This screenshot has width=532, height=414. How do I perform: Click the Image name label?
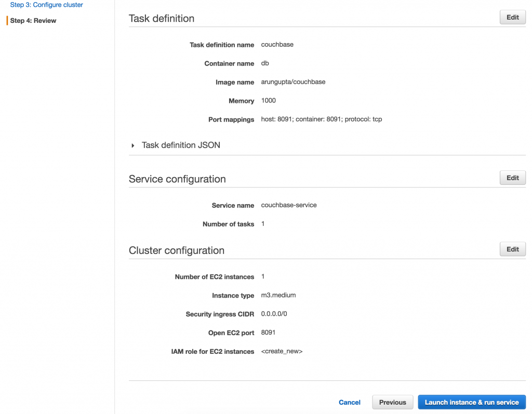tap(235, 83)
